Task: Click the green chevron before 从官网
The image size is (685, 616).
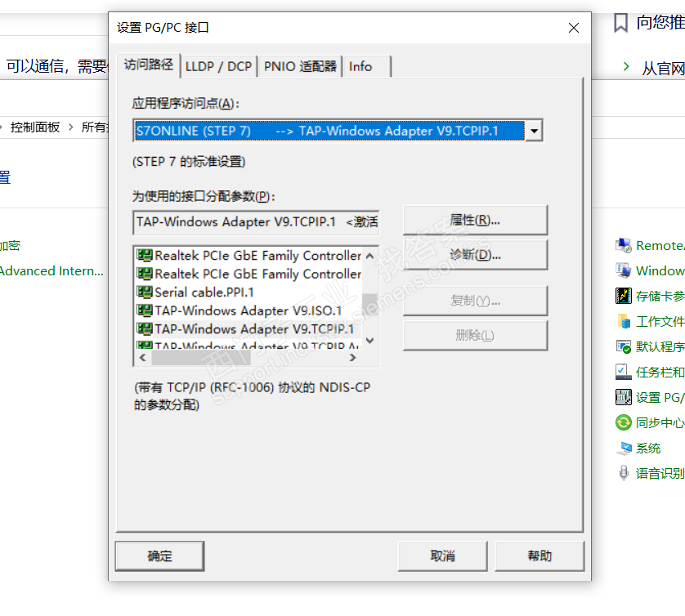Action: (x=626, y=67)
